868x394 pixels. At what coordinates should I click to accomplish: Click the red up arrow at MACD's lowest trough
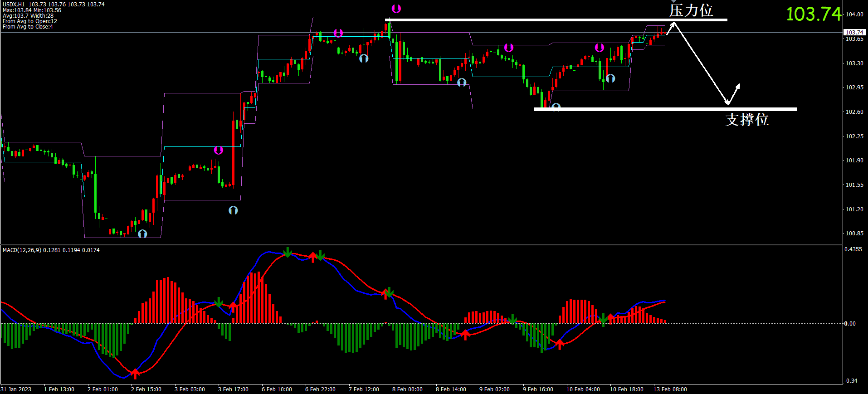coord(135,374)
